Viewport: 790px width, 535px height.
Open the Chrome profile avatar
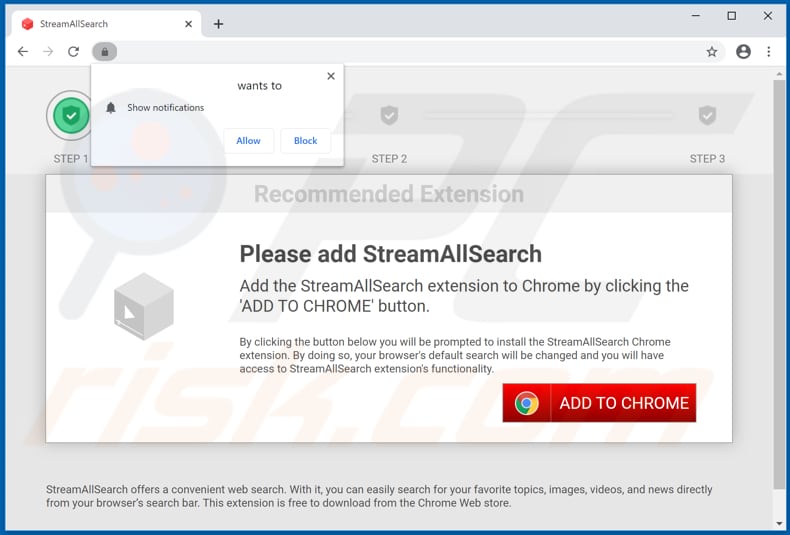point(743,51)
